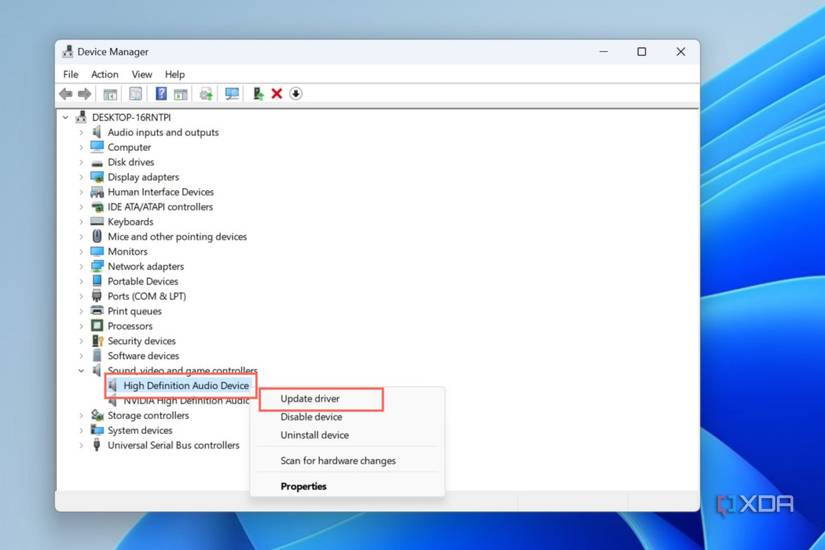Open the Action menu
Viewport: 825px width, 550px height.
[105, 74]
